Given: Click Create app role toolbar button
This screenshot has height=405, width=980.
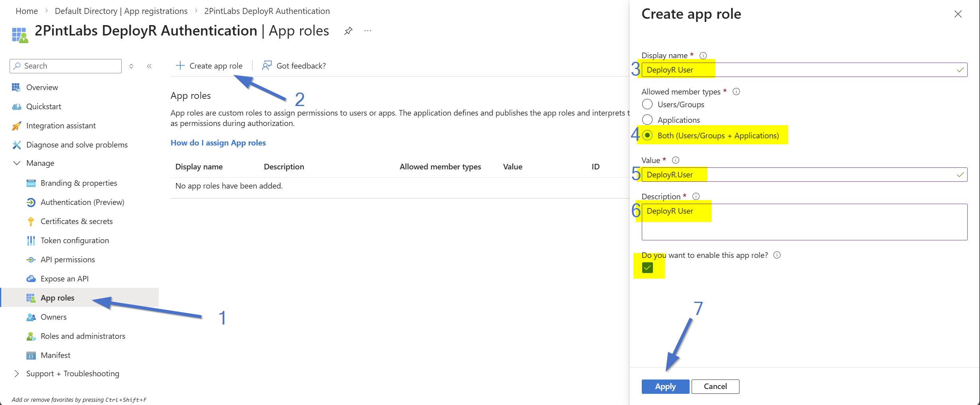Looking at the screenshot, I should (209, 66).
